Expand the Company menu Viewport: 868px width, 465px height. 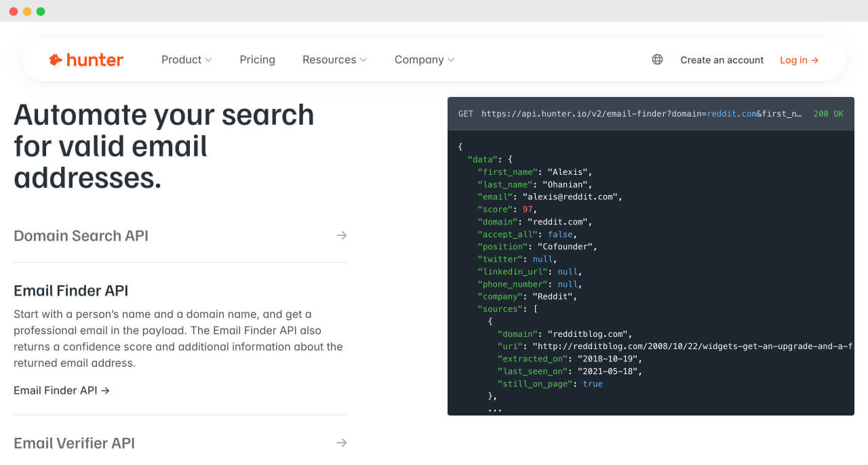click(x=425, y=60)
